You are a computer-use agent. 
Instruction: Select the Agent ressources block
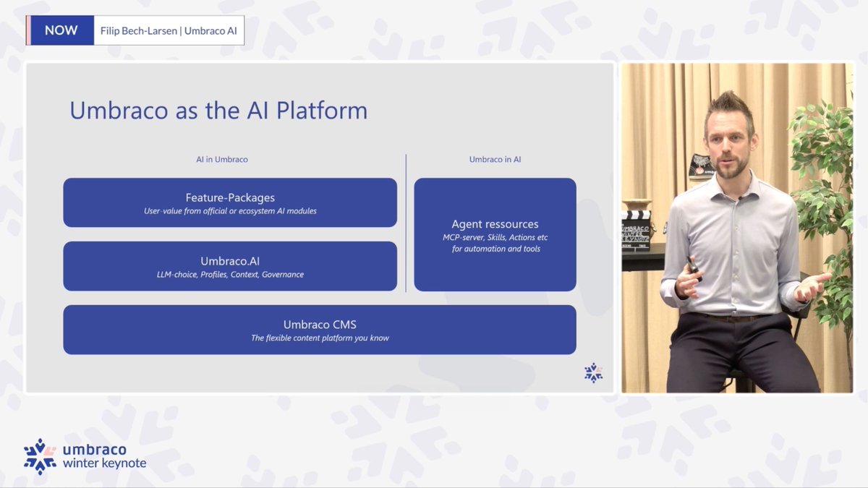tap(495, 235)
